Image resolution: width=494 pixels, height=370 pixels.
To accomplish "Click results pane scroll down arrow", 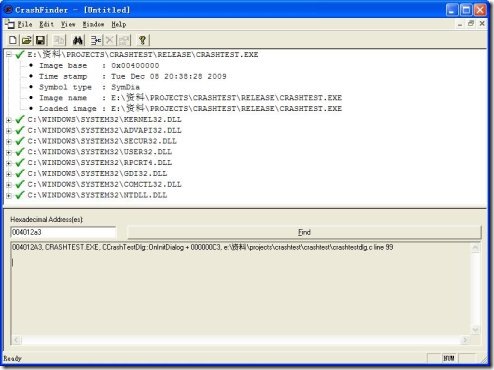I will click(475, 330).
